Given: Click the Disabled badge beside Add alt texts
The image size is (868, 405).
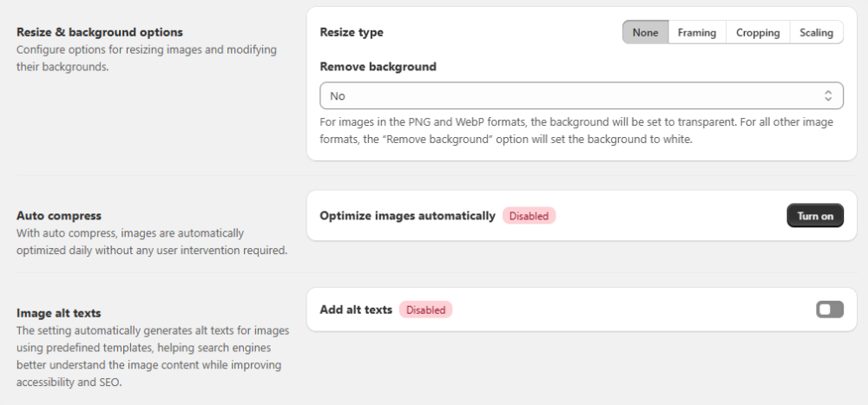Looking at the screenshot, I should pyautogui.click(x=425, y=310).
